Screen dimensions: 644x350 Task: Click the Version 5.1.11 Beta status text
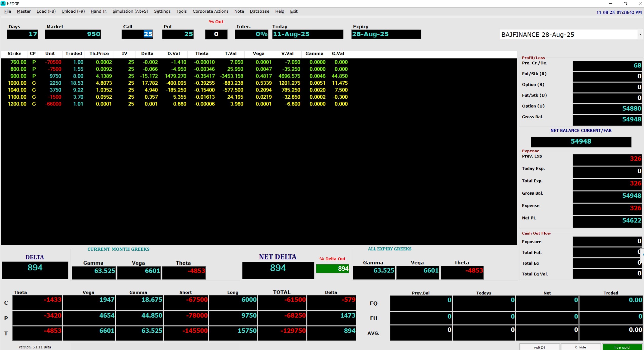(35, 347)
